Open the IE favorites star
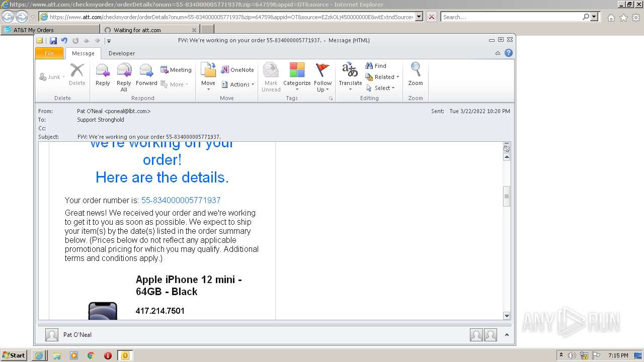 [x=623, y=18]
